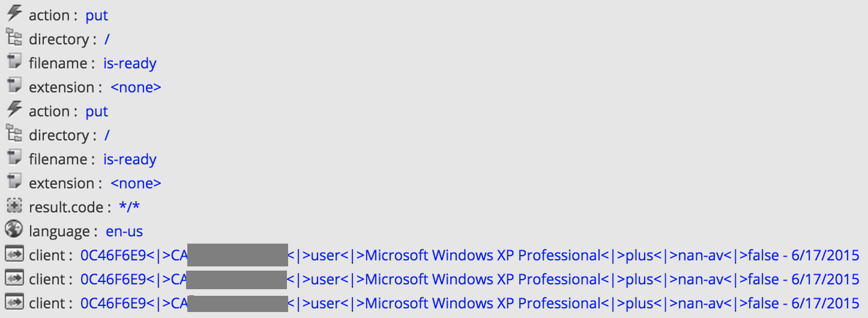The image size is (868, 318).
Task: Click the result.code row icon
Action: (14, 206)
